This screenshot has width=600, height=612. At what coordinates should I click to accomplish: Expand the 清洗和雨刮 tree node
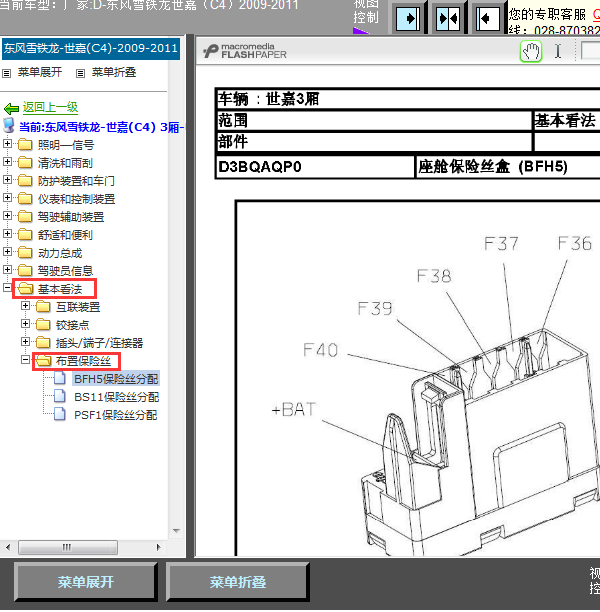coord(7,161)
